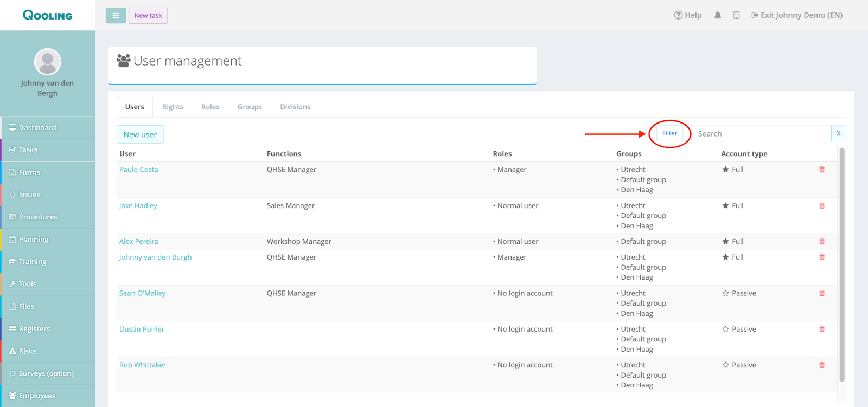Click the book icon beside the bell
Screen dimensions: 868x407
[736, 15]
